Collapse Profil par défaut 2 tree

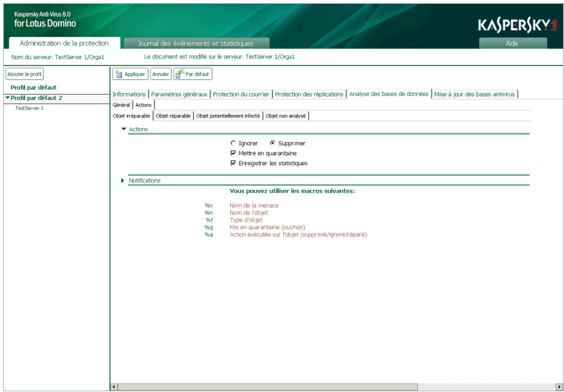point(8,98)
